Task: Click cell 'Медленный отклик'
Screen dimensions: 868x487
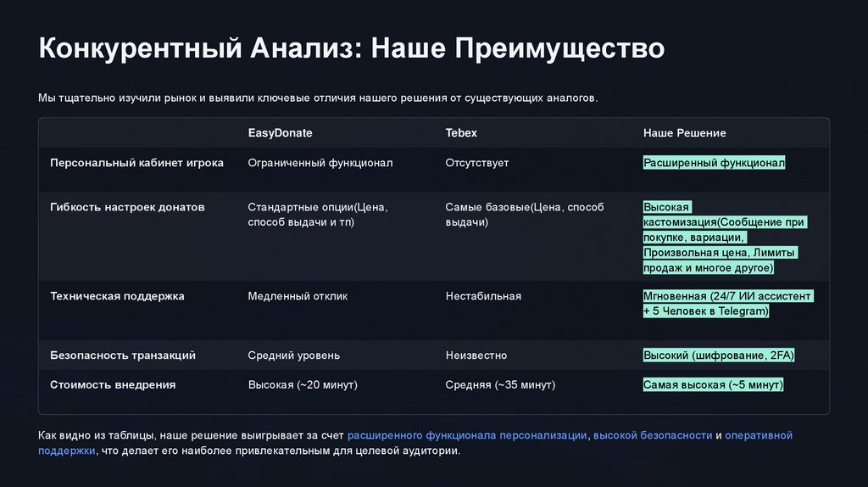Action: click(298, 296)
